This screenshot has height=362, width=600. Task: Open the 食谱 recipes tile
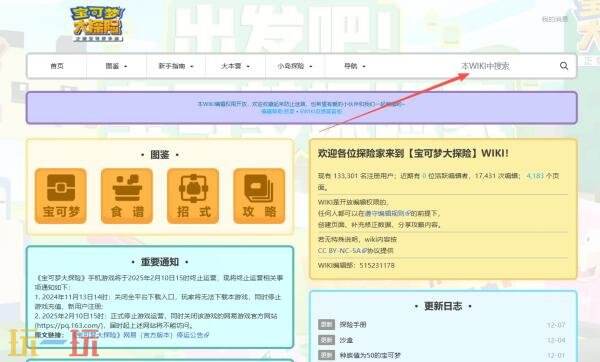[127, 196]
